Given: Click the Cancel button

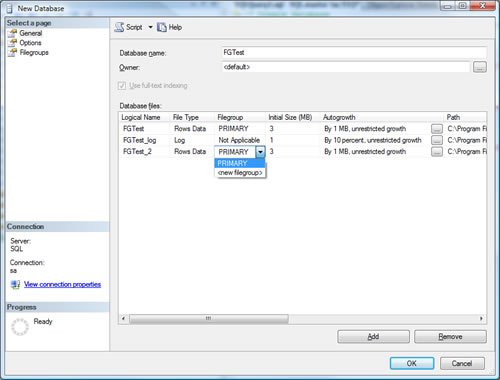Looking at the screenshot, I should coord(462,363).
